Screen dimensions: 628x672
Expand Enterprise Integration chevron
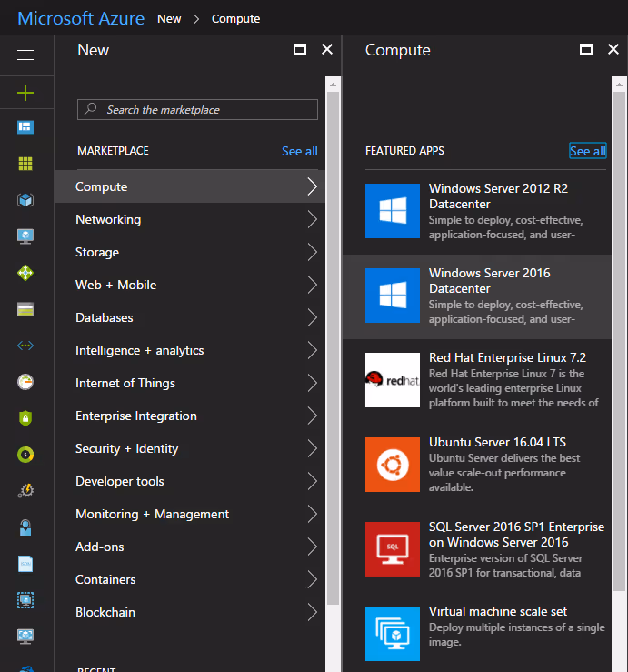(313, 416)
